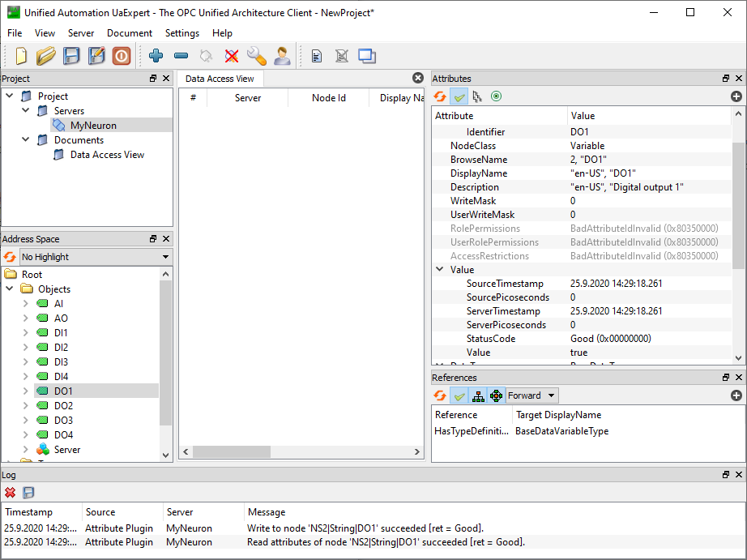This screenshot has width=747, height=560.
Task: Add a document using the page icon
Action: coord(316,56)
